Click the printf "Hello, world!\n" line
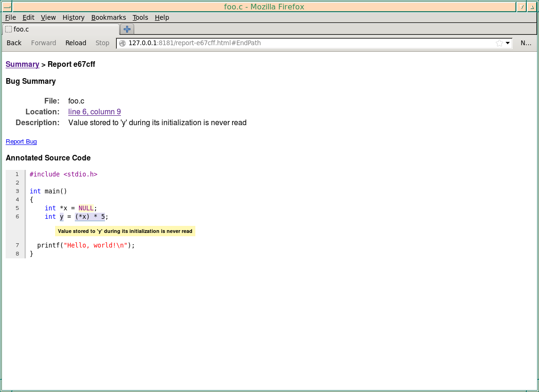This screenshot has height=392, width=539. tap(86, 245)
